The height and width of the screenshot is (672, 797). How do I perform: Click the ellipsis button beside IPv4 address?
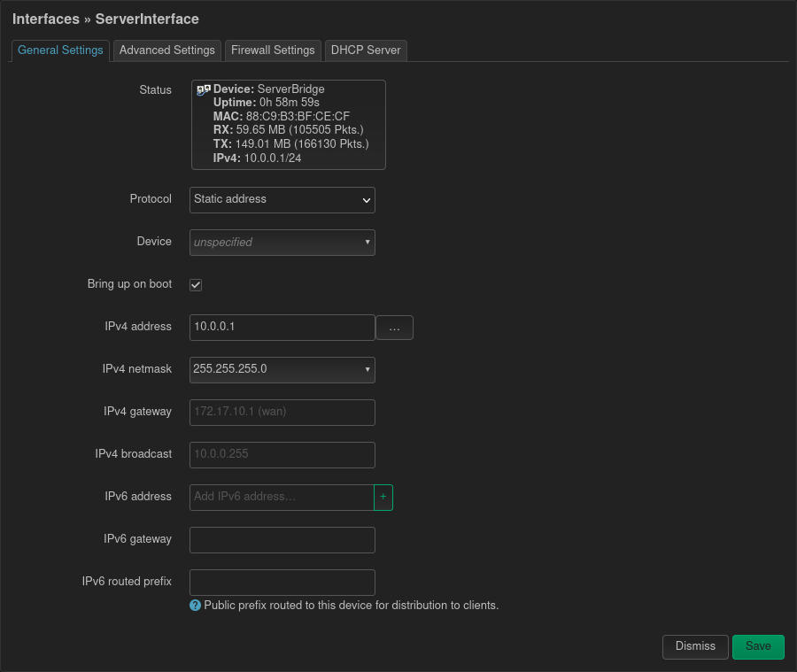pyautogui.click(x=394, y=328)
